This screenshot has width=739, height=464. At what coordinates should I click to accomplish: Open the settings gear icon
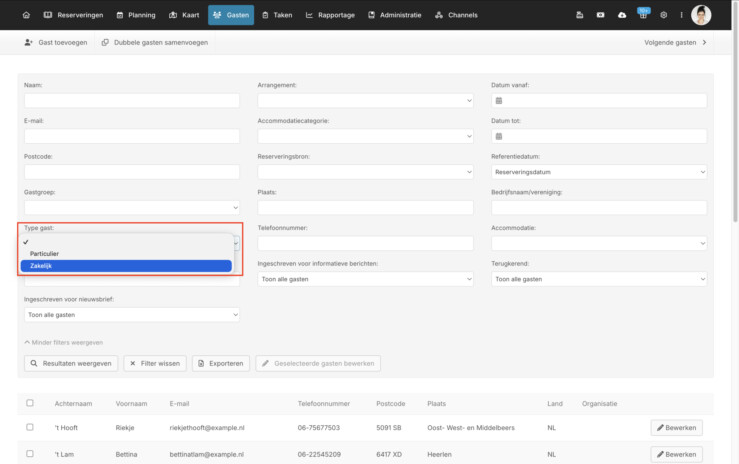664,15
